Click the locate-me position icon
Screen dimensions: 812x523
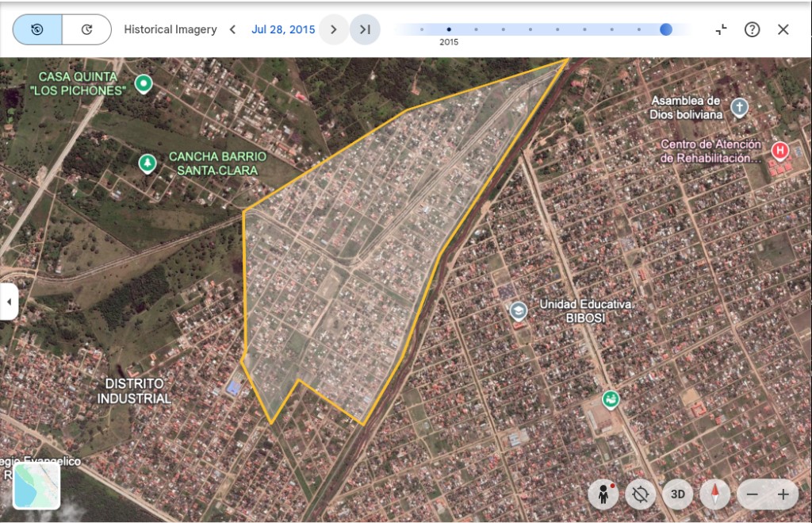click(640, 494)
